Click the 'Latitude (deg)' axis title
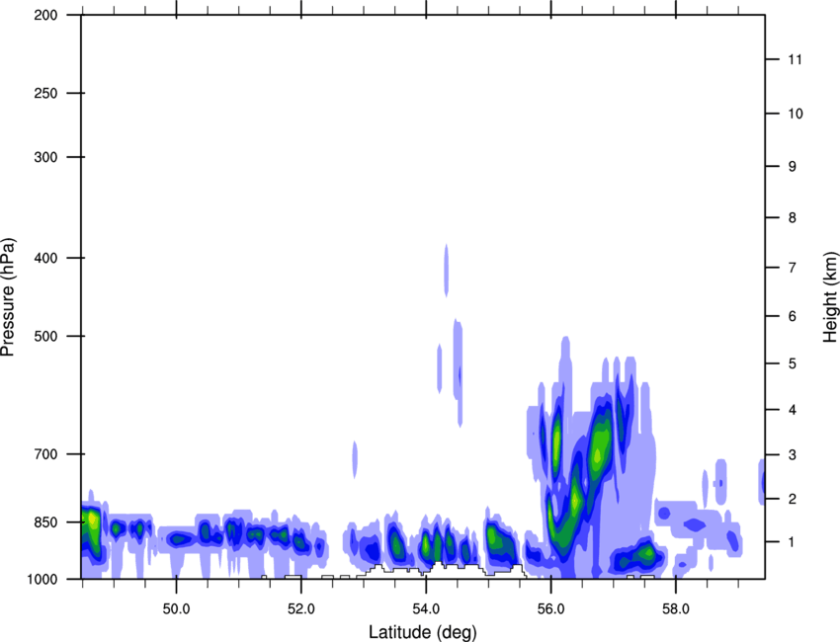The height and width of the screenshot is (642, 840). pos(423,632)
